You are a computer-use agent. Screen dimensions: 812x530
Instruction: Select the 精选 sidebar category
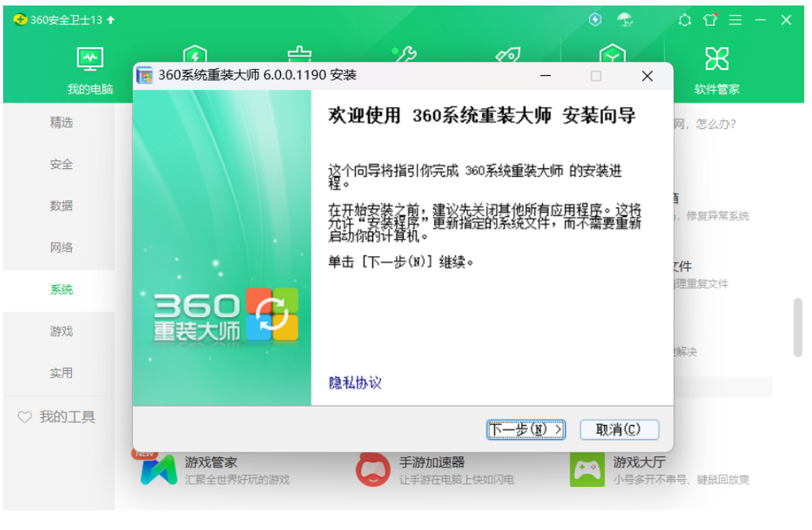[x=61, y=122]
